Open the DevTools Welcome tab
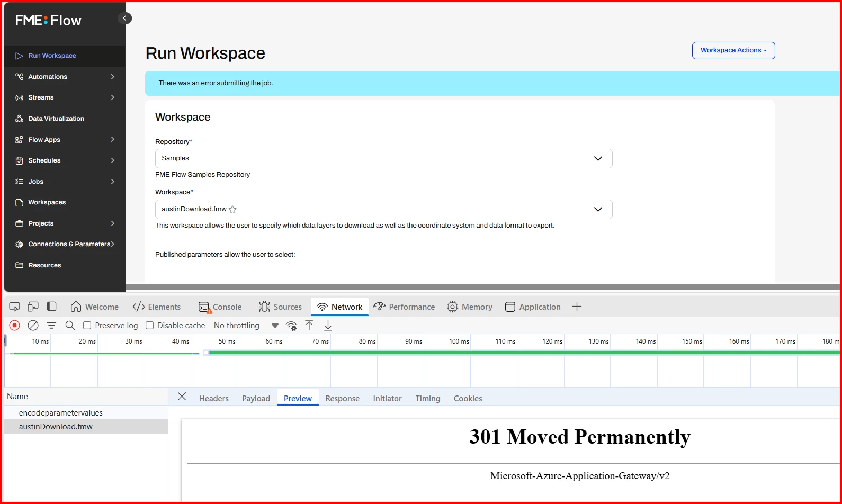This screenshot has width=842, height=504. point(95,307)
